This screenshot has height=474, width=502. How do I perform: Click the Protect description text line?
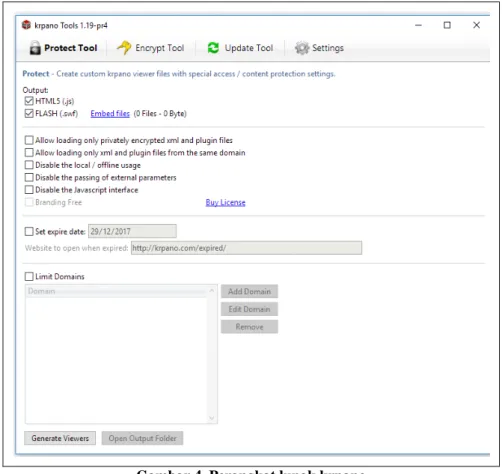point(179,74)
